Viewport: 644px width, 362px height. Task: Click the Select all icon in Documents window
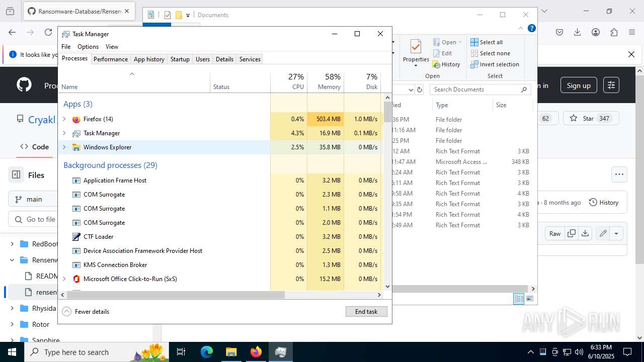tap(474, 42)
